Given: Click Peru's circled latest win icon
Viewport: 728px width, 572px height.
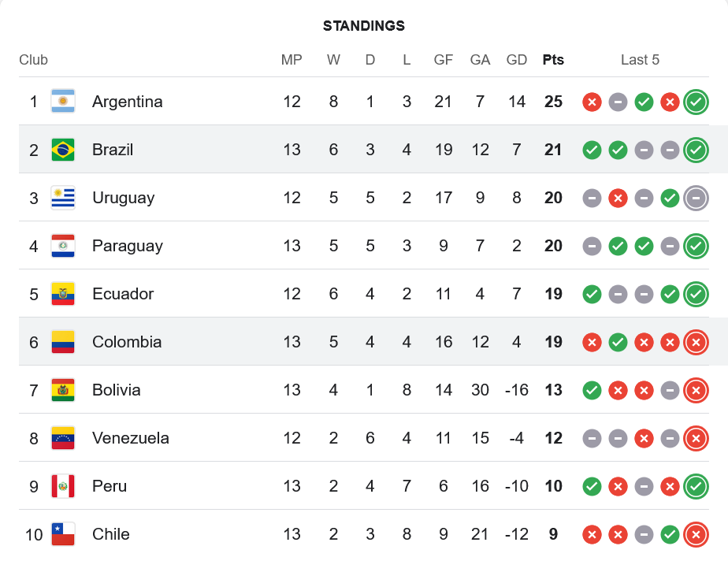Looking at the screenshot, I should [696, 486].
